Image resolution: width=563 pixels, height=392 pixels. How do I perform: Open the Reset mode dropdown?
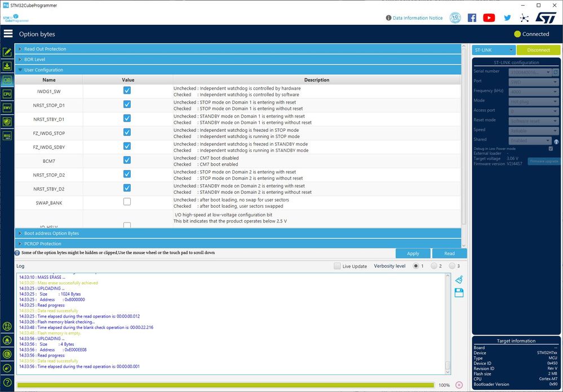pos(534,121)
